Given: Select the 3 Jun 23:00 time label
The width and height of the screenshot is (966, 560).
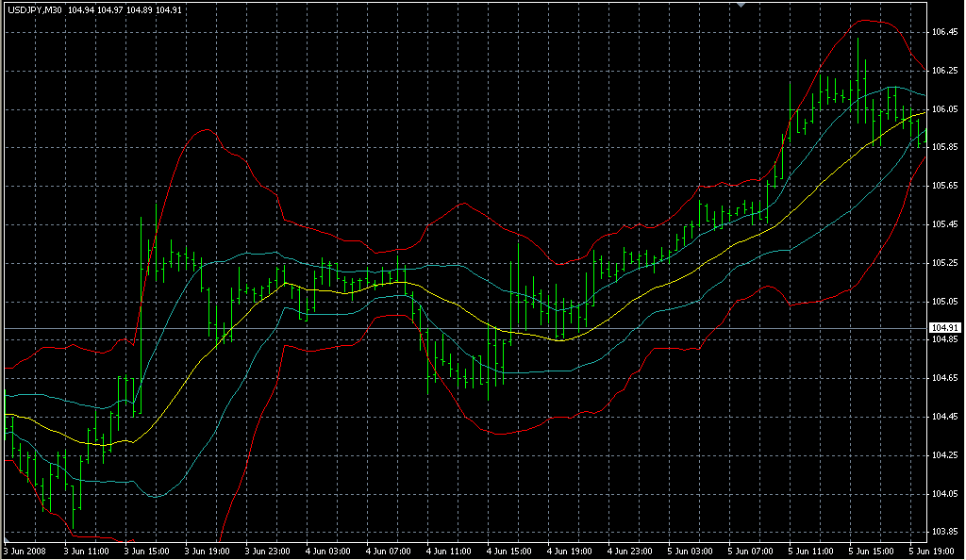Looking at the screenshot, I should [268, 551].
